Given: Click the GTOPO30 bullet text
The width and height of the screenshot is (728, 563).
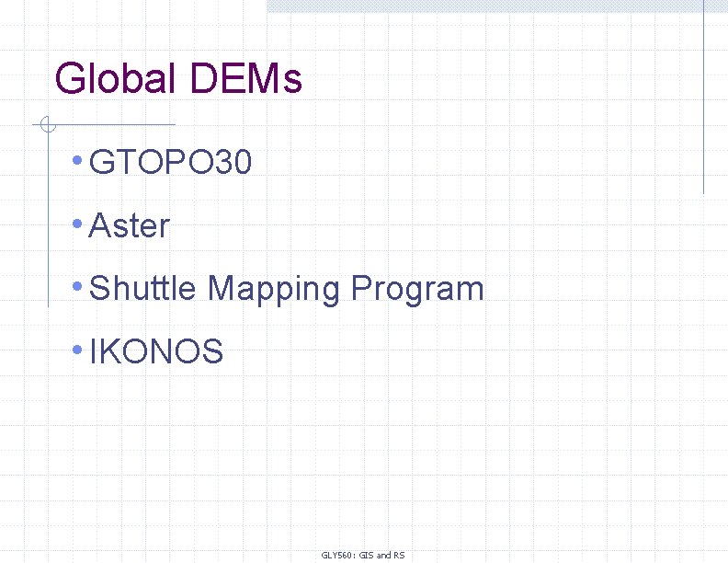Looking at the screenshot, I should 170,162.
